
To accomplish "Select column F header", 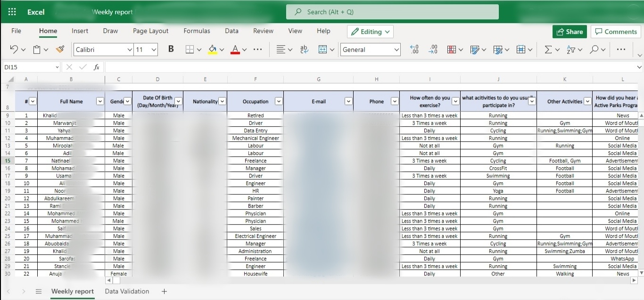I will click(255, 80).
